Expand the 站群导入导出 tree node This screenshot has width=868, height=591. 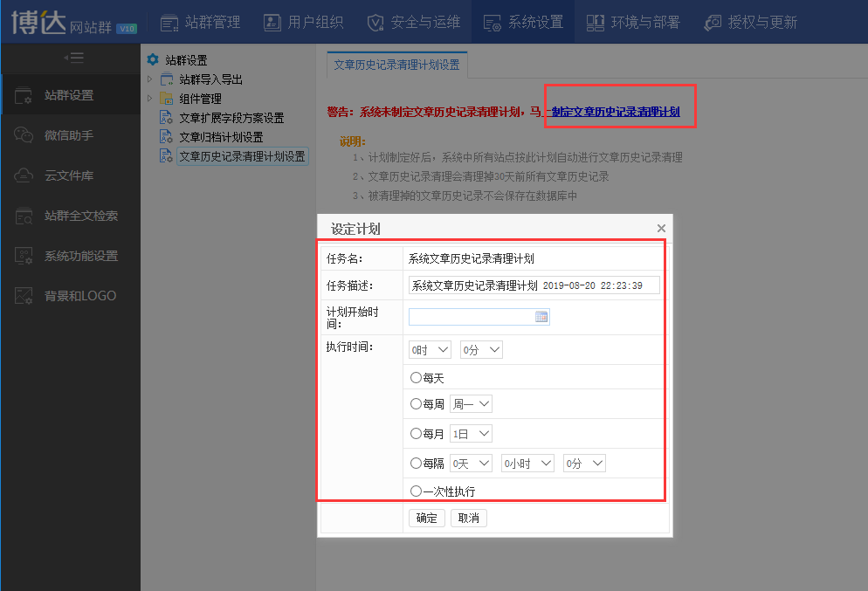pyautogui.click(x=149, y=79)
